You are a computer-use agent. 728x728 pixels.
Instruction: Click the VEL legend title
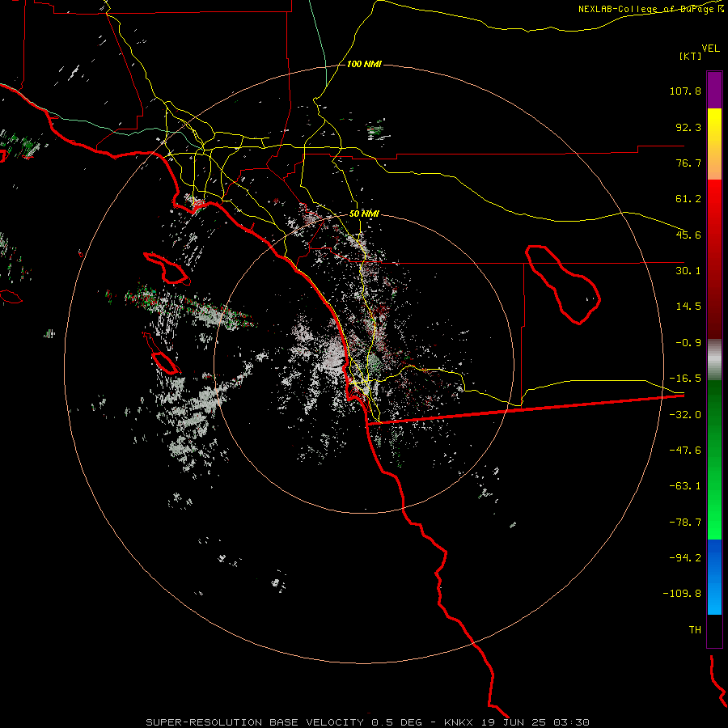point(710,49)
